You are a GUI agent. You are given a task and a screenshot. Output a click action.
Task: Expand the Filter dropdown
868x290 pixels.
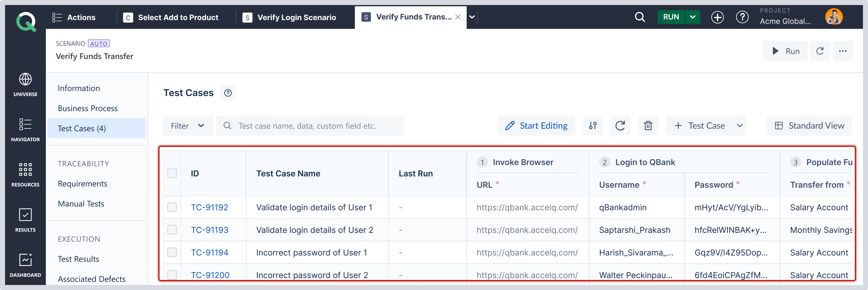click(188, 126)
